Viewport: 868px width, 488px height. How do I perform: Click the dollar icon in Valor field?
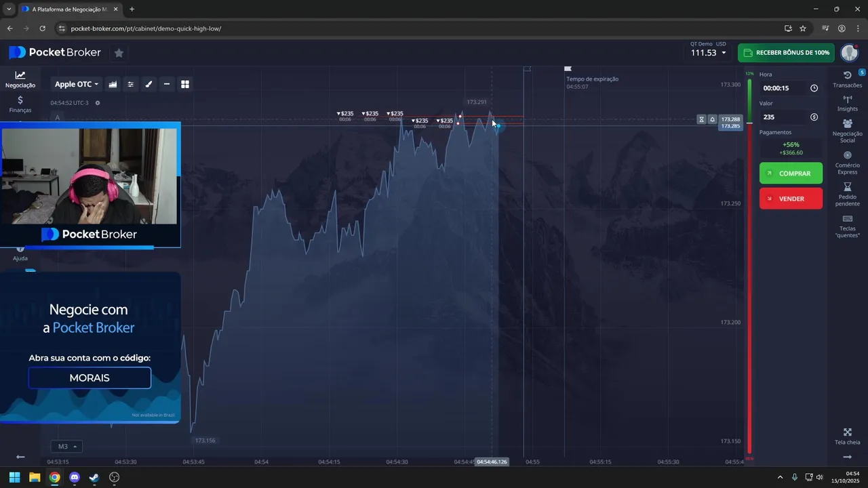click(x=814, y=117)
